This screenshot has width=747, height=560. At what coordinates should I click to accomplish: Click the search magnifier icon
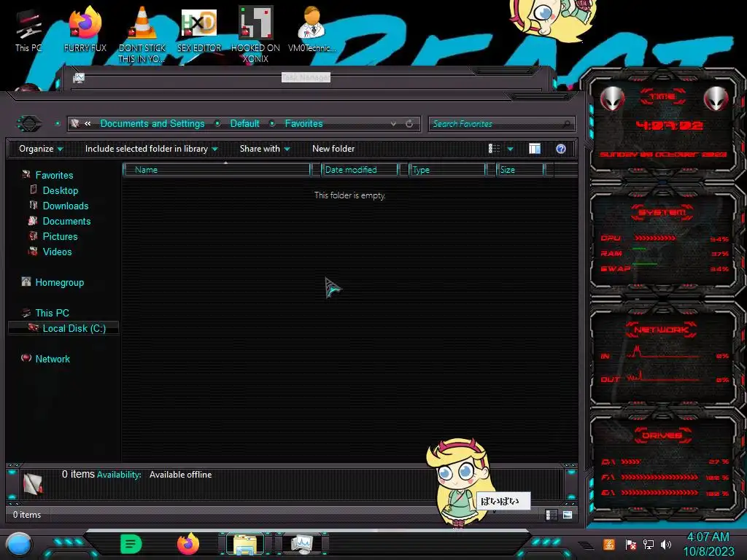[566, 124]
